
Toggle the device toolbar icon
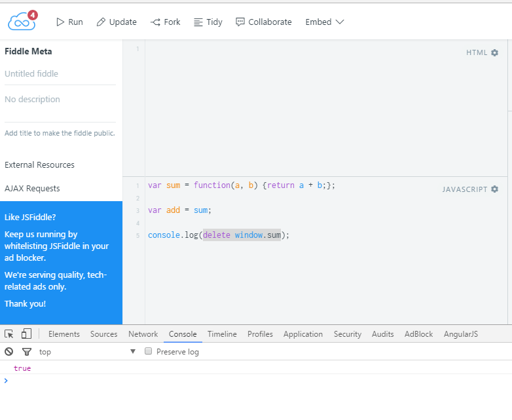26,334
